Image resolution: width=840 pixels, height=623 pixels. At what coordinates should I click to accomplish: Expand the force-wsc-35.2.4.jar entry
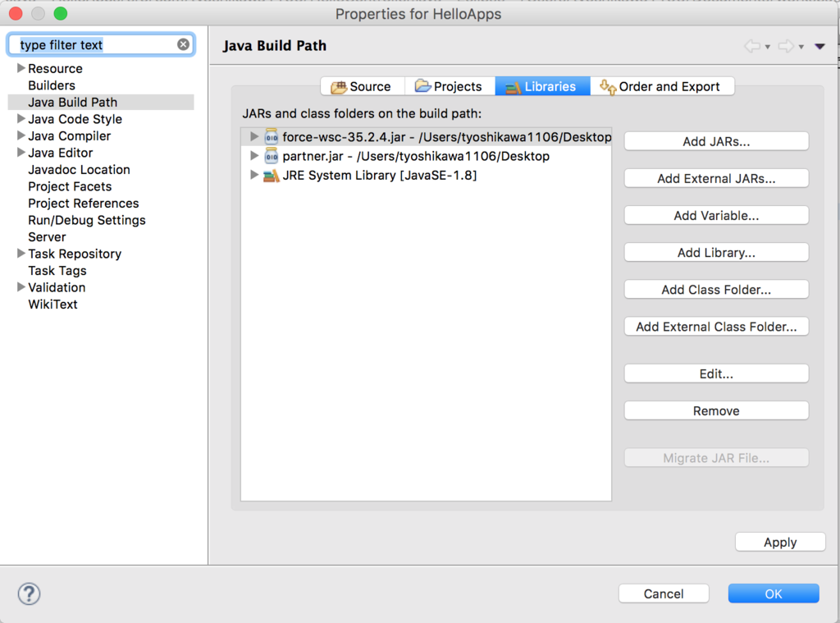pyautogui.click(x=253, y=136)
